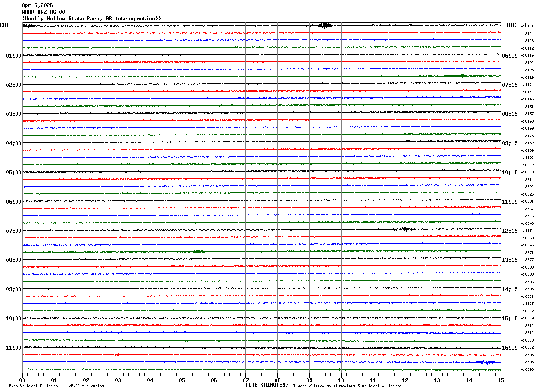Select the station code 'WHAR HNZ AG 00'
This screenshot has height=392, width=536.
43,12
